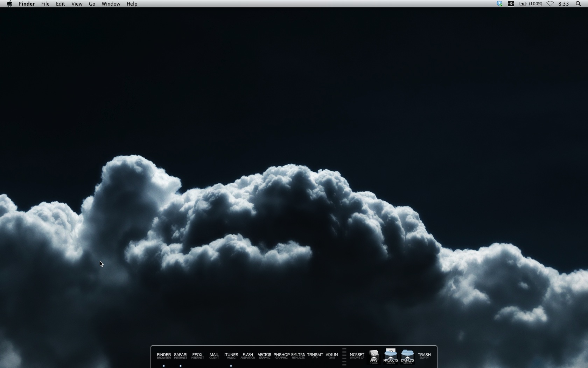Screen dimensions: 588x368
Task: Expand the APPS stack
Action: pyautogui.click(x=374, y=357)
